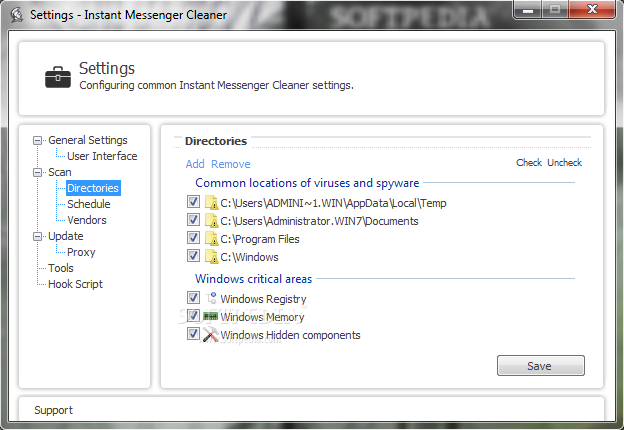Click folder icon beside C:\Program Files
This screenshot has height=430, width=624.
(x=211, y=238)
